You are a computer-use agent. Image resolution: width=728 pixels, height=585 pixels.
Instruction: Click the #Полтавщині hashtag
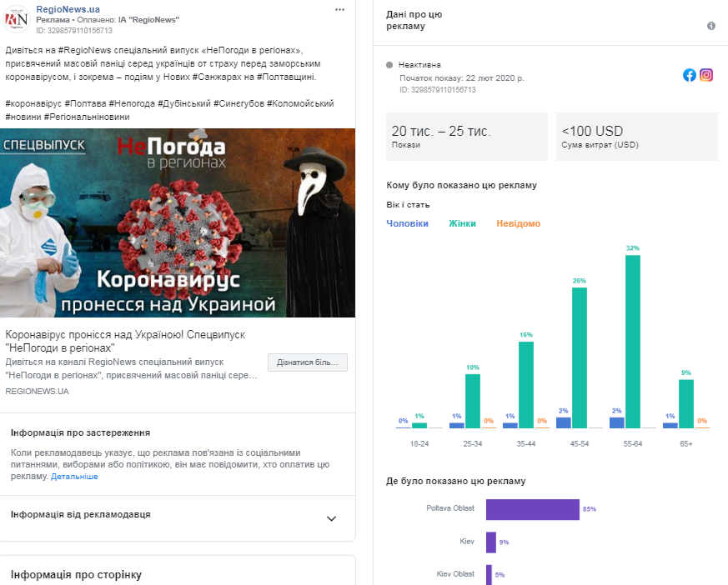[x=286, y=77]
